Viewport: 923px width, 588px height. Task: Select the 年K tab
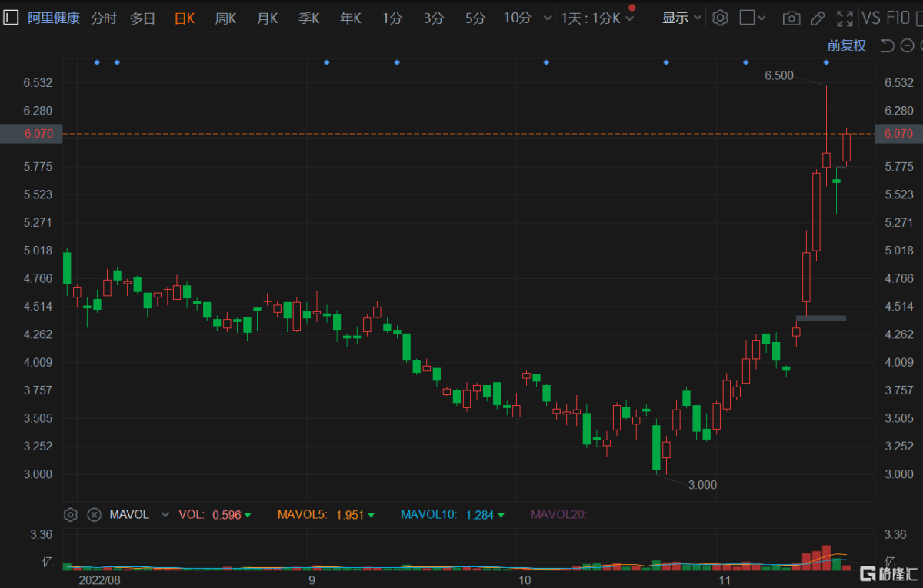point(350,18)
